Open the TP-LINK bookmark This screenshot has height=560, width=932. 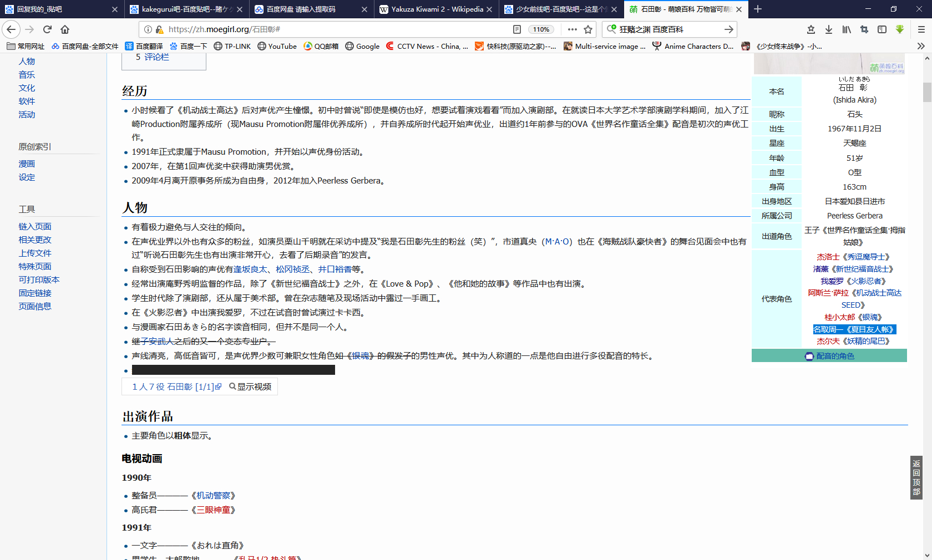pyautogui.click(x=232, y=46)
